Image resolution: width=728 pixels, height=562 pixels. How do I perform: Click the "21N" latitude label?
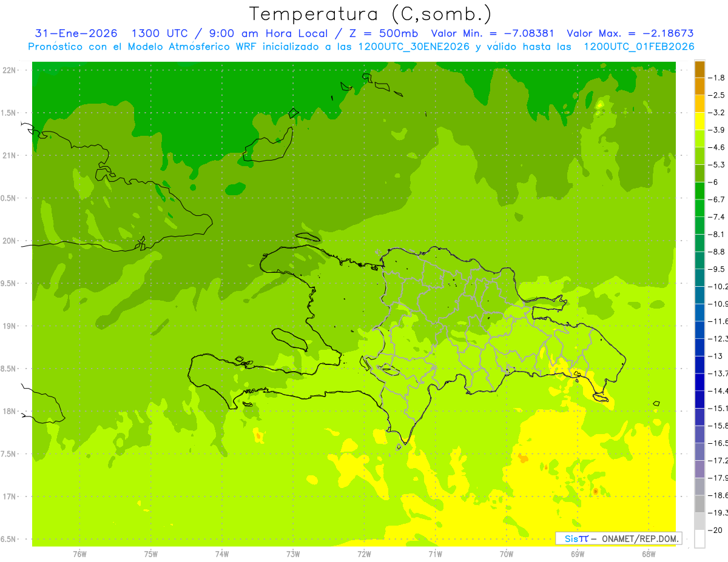pos(9,156)
